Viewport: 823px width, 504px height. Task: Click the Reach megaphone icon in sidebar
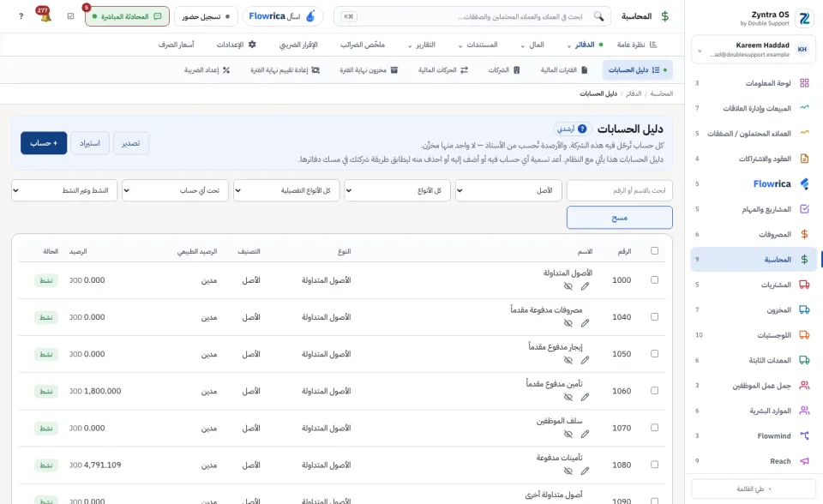click(x=804, y=461)
